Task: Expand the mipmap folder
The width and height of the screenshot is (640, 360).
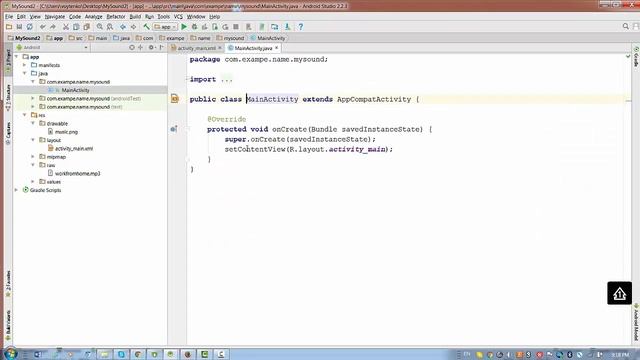Action: tap(33, 157)
